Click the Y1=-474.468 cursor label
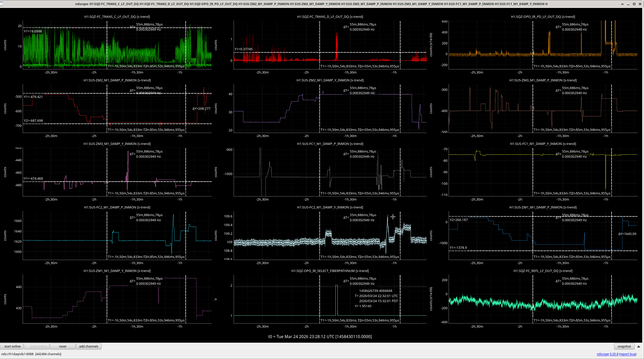Viewport: 644px width, 359px height. pos(33,178)
